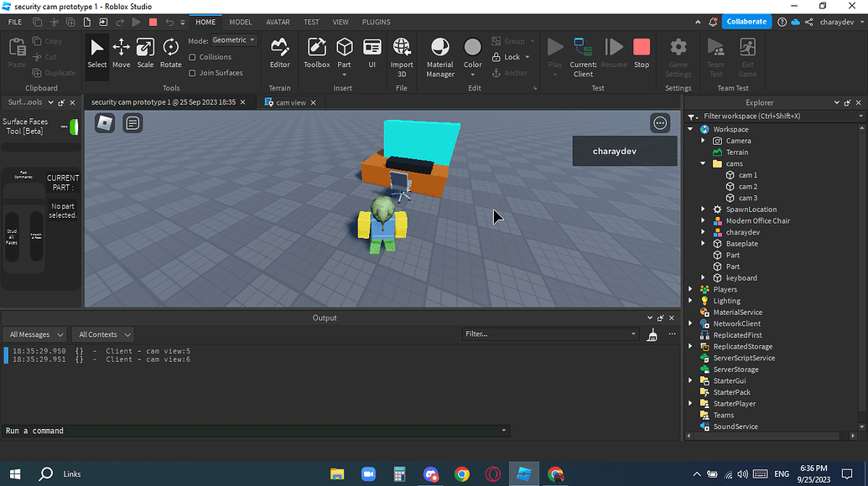Select the Scale tool
The width and height of the screenshot is (868, 486).
(145, 53)
